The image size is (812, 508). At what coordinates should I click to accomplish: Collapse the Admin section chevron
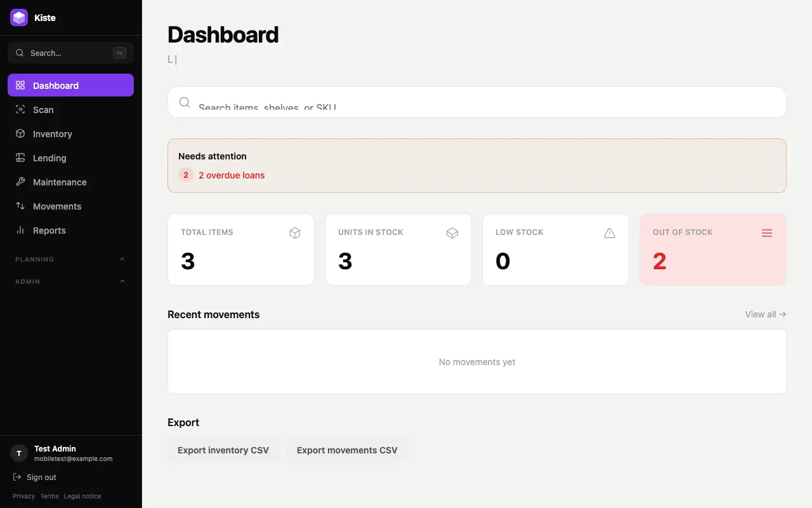(122, 281)
